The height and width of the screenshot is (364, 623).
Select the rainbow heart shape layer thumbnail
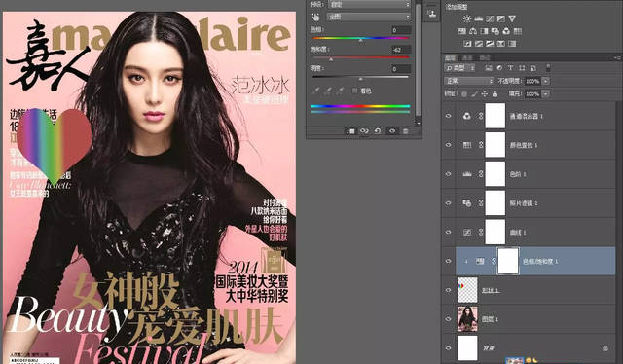(467, 290)
